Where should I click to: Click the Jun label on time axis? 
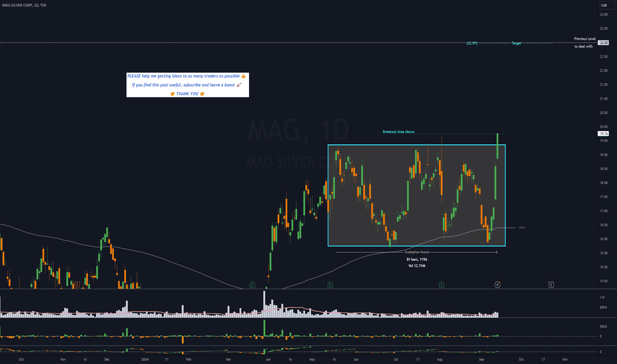[356, 359]
